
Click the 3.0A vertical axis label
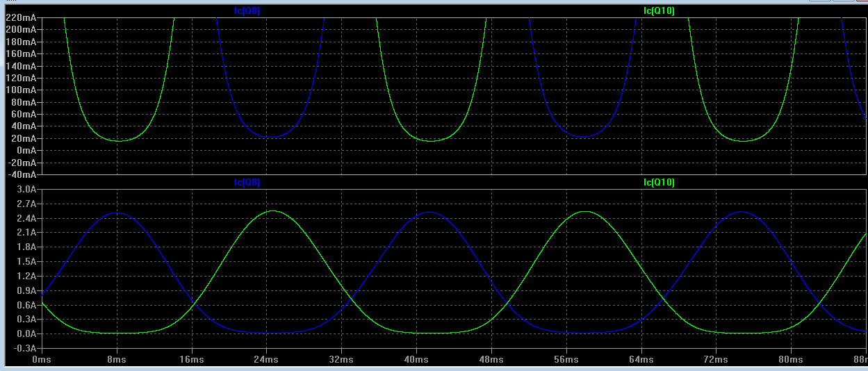[x=26, y=189]
